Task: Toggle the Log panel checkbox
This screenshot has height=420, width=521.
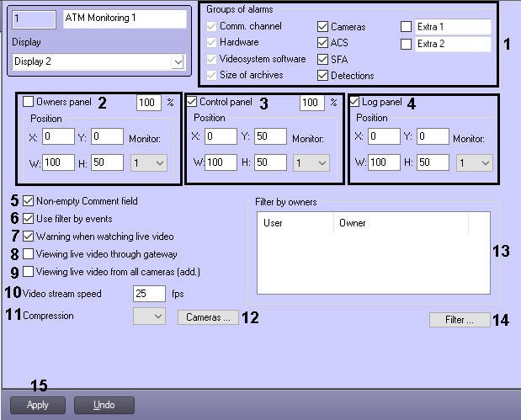Action: tap(354, 101)
